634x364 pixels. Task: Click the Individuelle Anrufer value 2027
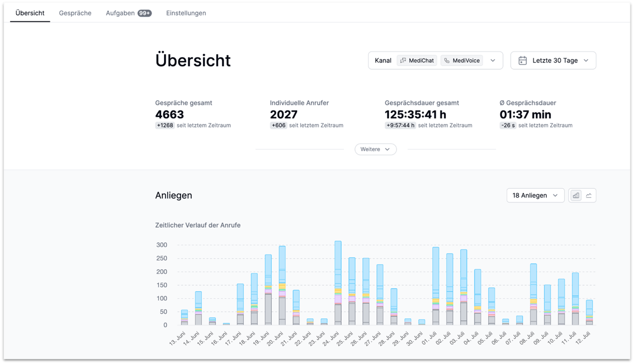[x=284, y=115]
